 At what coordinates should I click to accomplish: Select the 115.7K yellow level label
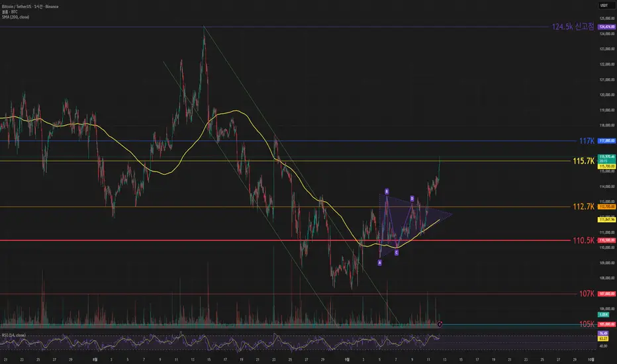(583, 161)
